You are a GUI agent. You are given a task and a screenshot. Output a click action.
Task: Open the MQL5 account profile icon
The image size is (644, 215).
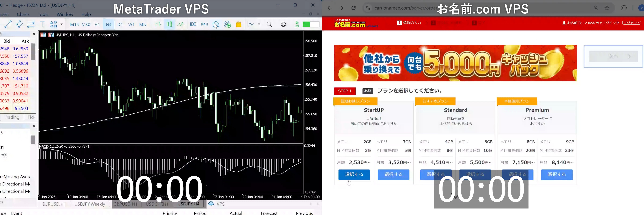pos(283,24)
